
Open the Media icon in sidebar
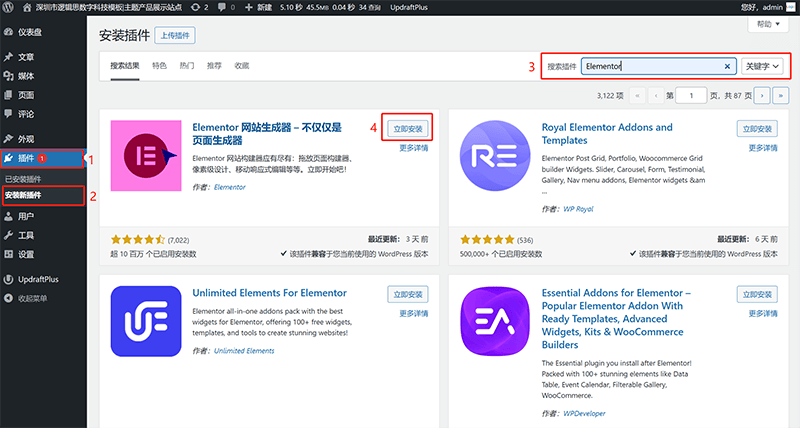coord(8,76)
